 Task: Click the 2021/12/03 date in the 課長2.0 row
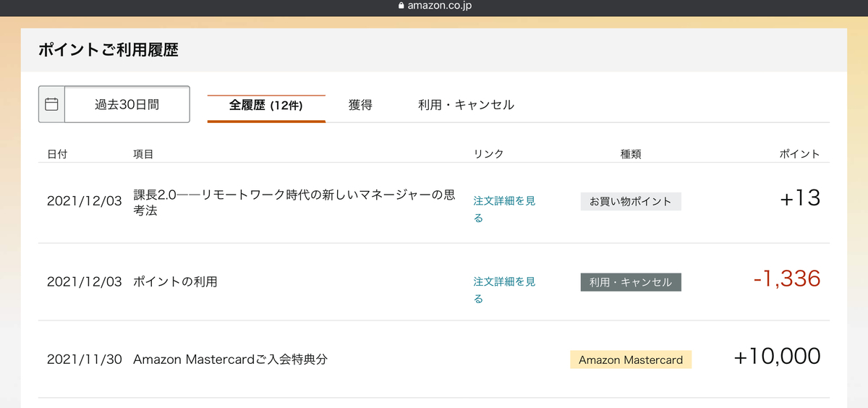(x=85, y=201)
